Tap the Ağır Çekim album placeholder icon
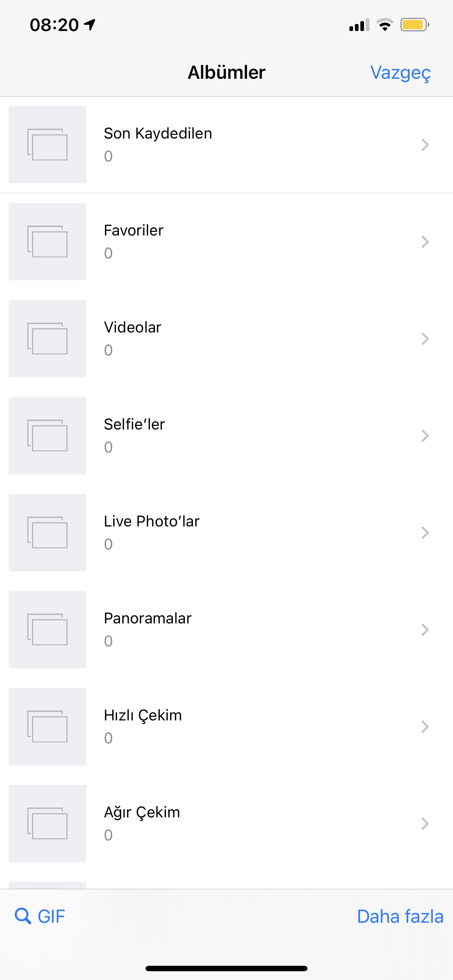Image resolution: width=453 pixels, height=980 pixels. [47, 824]
